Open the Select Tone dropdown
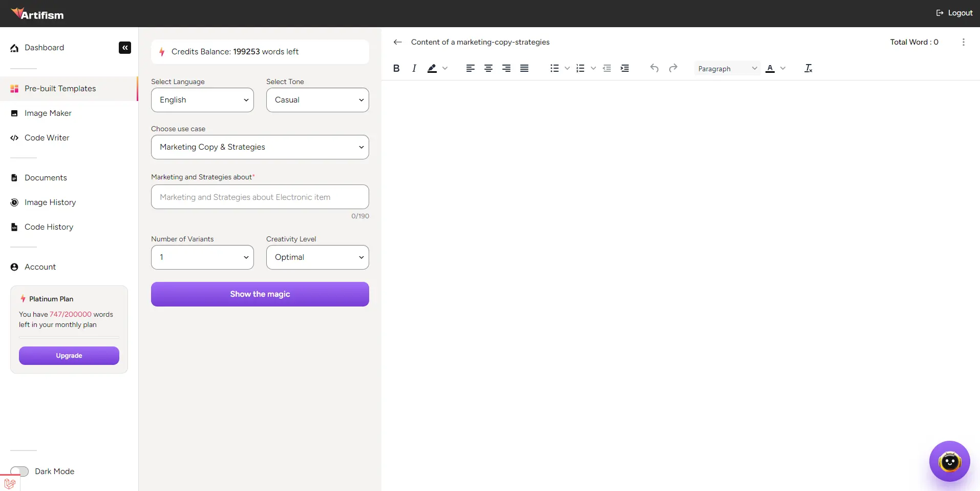The height and width of the screenshot is (491, 980). (x=317, y=100)
